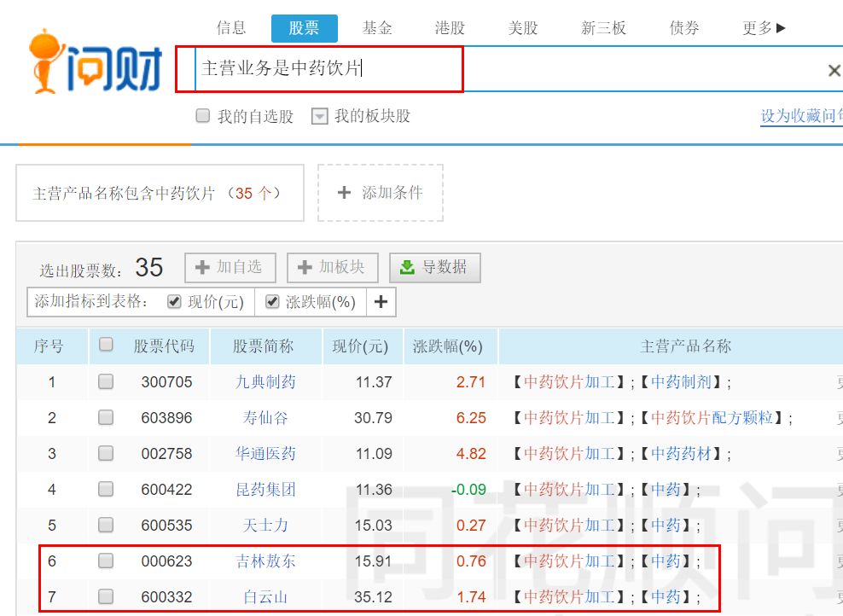Click the 加自选 button
Viewport: 843px width, 616px height.
tap(230, 267)
